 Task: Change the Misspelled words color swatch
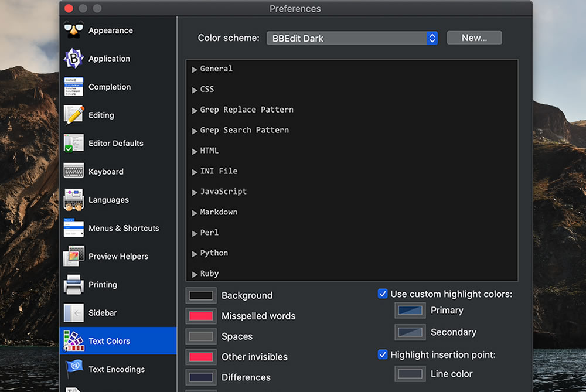click(x=201, y=316)
